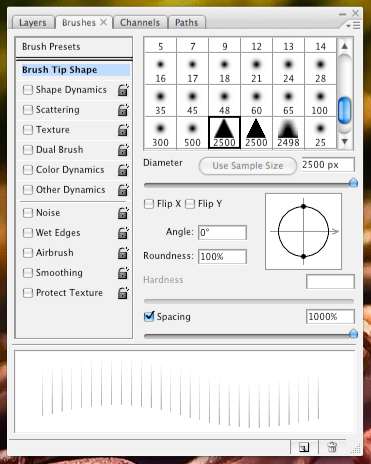The width and height of the screenshot is (371, 464).
Task: Click the Dual Brush lock icon
Action: click(123, 150)
